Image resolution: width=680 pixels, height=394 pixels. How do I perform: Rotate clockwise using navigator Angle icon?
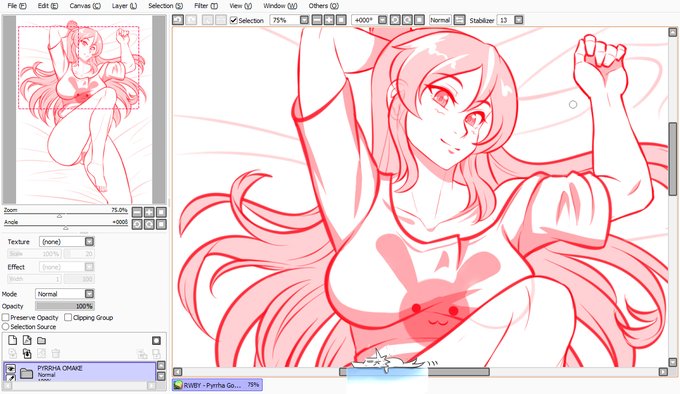pos(149,225)
